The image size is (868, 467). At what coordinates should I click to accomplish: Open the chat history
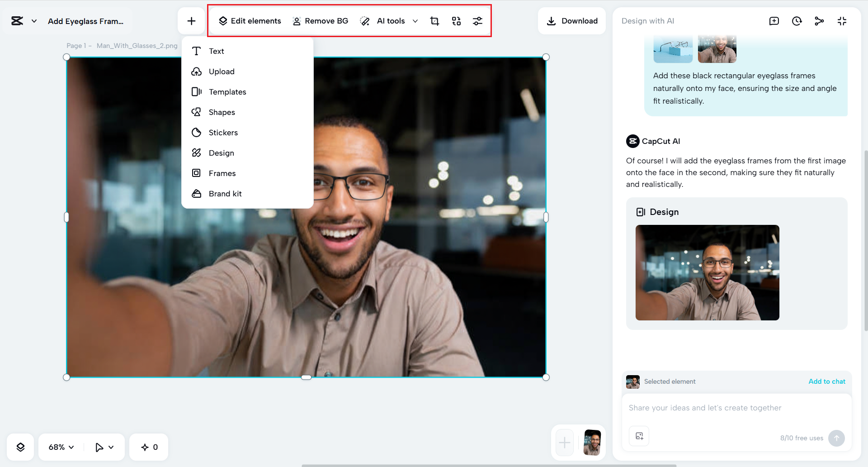tap(797, 21)
